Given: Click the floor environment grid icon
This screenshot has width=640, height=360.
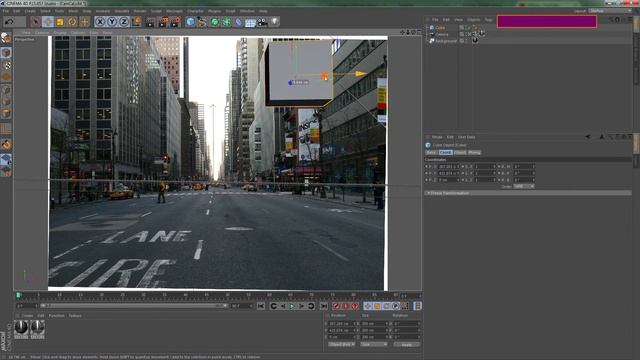Looking at the screenshot, I should pos(250,22).
